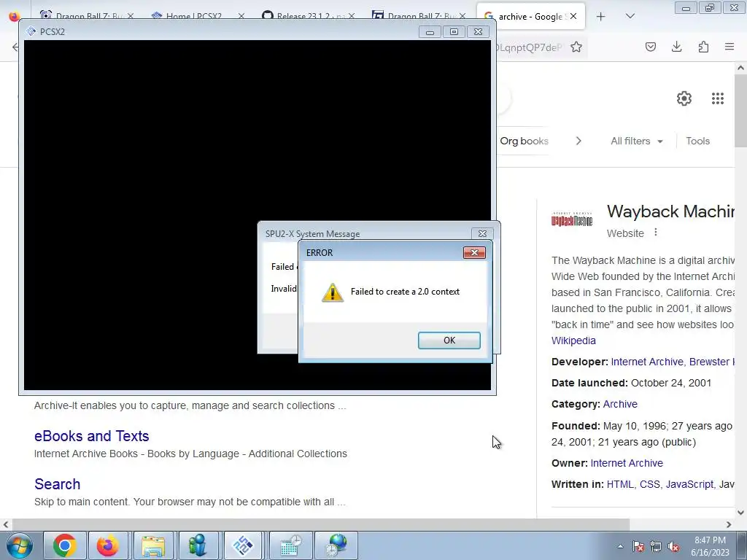The width and height of the screenshot is (747, 560).
Task: Click the Firefox back arrow button
Action: pyautogui.click(x=15, y=47)
